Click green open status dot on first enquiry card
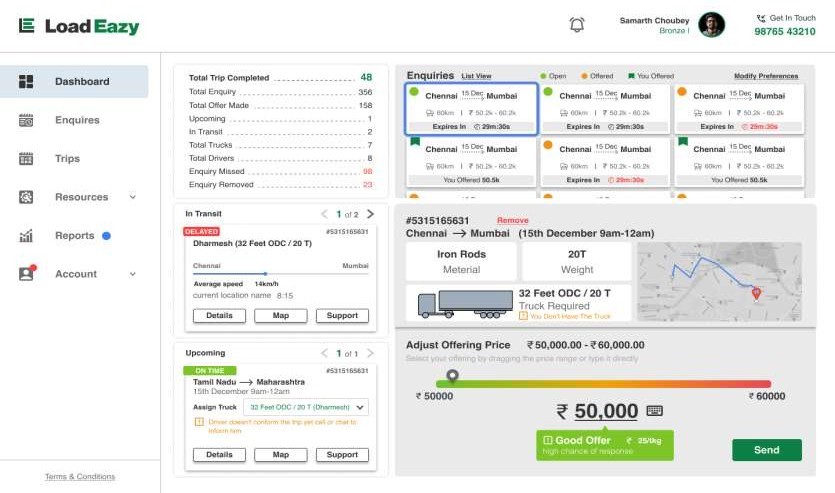835x493 pixels. [x=414, y=92]
